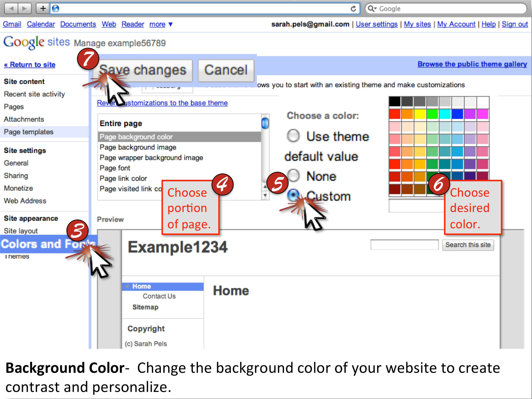
Task: Open My Account link
Action: pyautogui.click(x=456, y=24)
